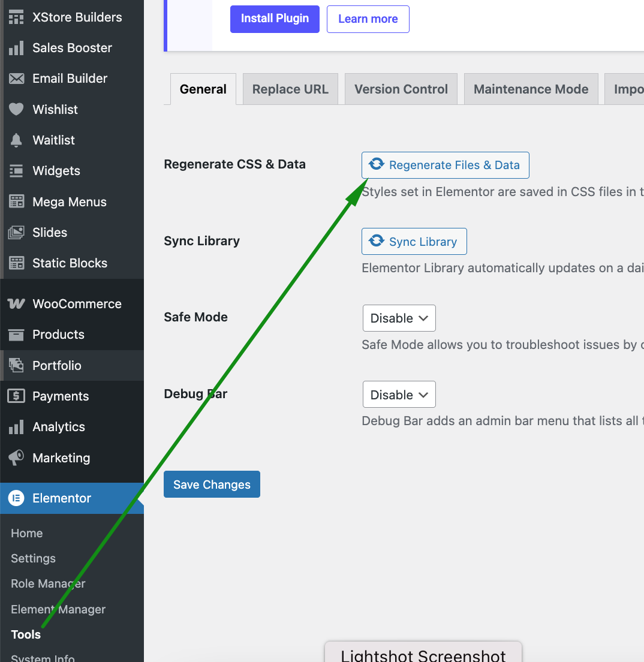Click the XStore Builders sidebar icon
This screenshot has width=644, height=662.
coord(16,17)
